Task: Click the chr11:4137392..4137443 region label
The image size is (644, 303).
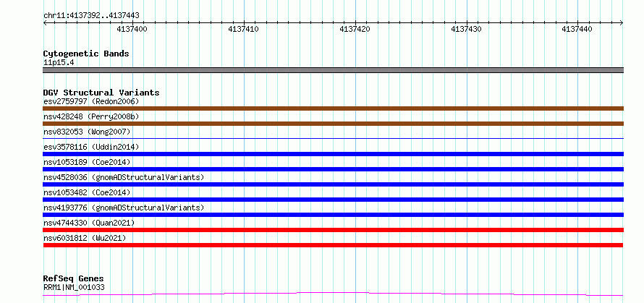Action: click(x=91, y=16)
